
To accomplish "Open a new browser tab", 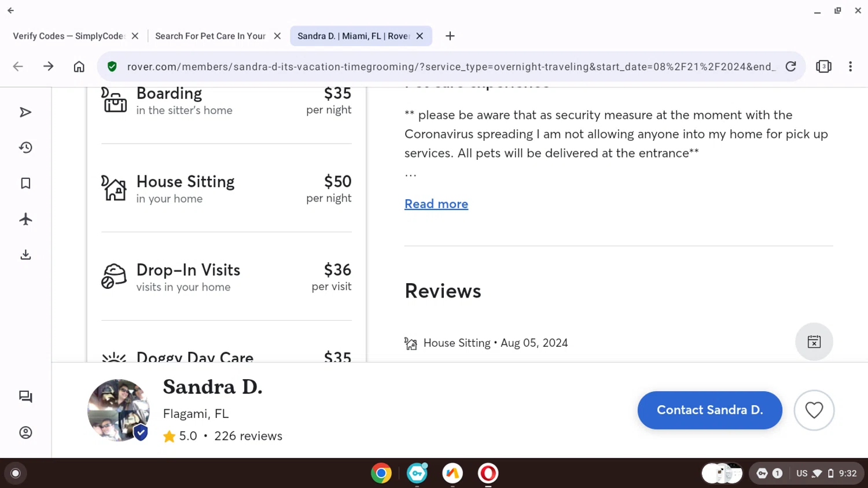I will pos(450,36).
